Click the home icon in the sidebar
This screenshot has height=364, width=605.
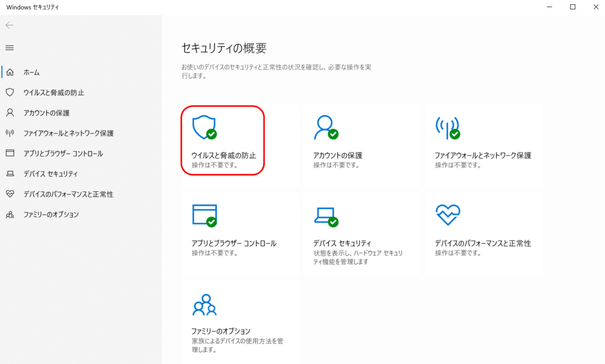tap(10, 72)
